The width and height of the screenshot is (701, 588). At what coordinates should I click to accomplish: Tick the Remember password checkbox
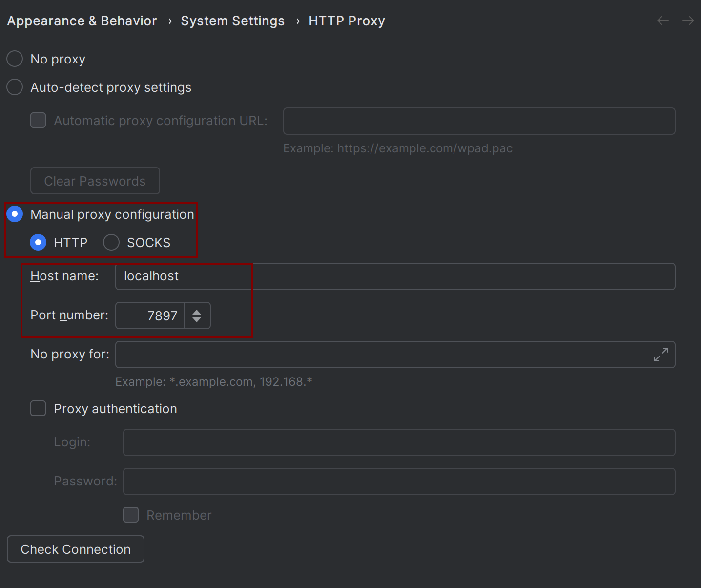131,515
